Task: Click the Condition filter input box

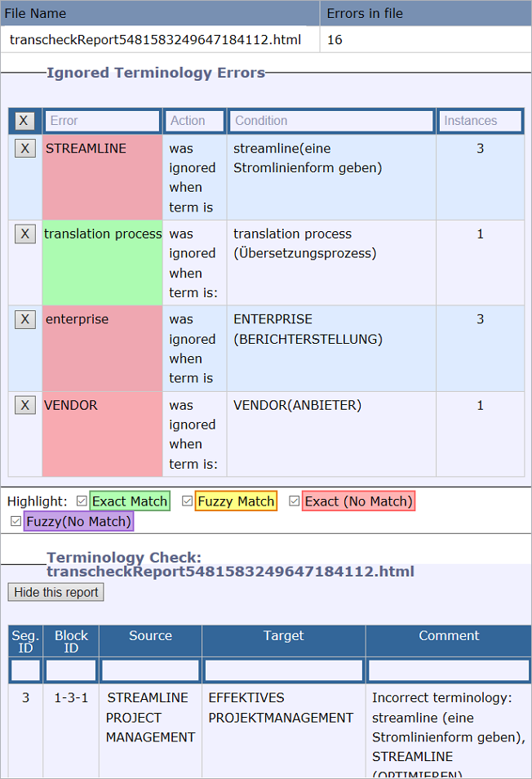Action: click(330, 121)
